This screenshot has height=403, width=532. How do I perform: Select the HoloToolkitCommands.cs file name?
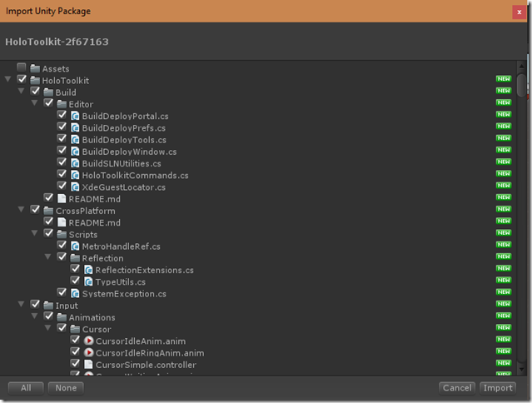tap(135, 176)
